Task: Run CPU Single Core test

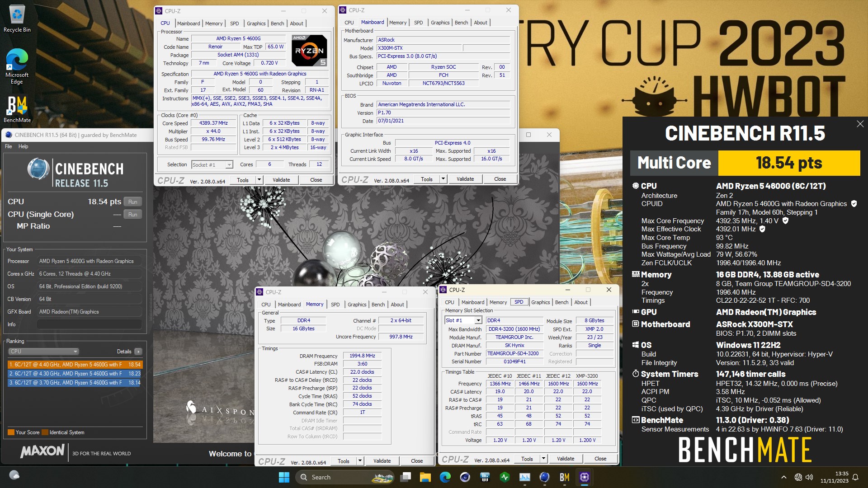Action: [133, 215]
